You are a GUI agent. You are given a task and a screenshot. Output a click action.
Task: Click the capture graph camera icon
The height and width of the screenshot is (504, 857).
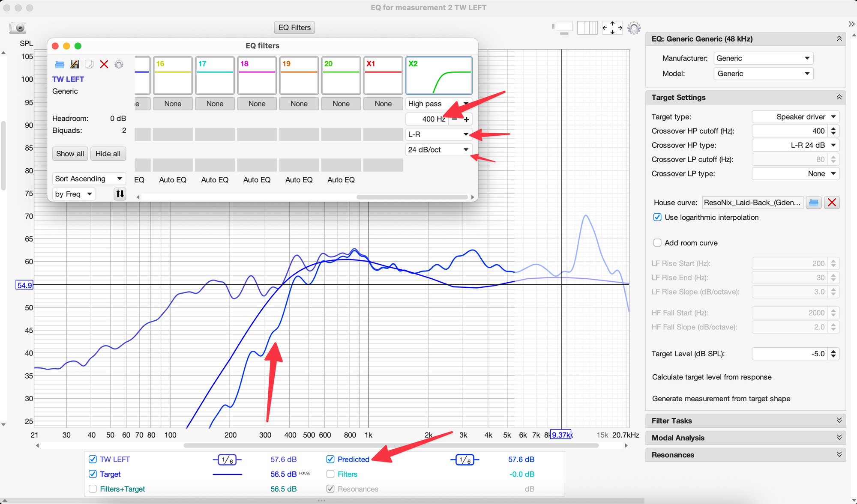pos(18,28)
